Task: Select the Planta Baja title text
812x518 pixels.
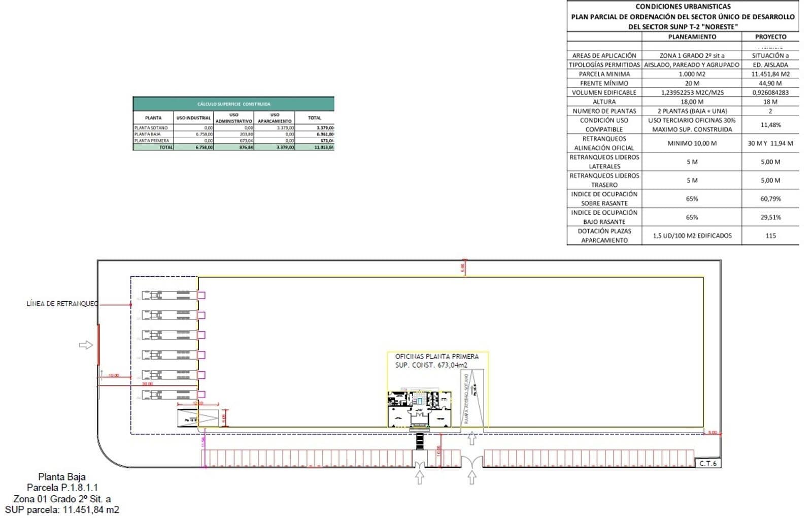Action: pos(62,476)
